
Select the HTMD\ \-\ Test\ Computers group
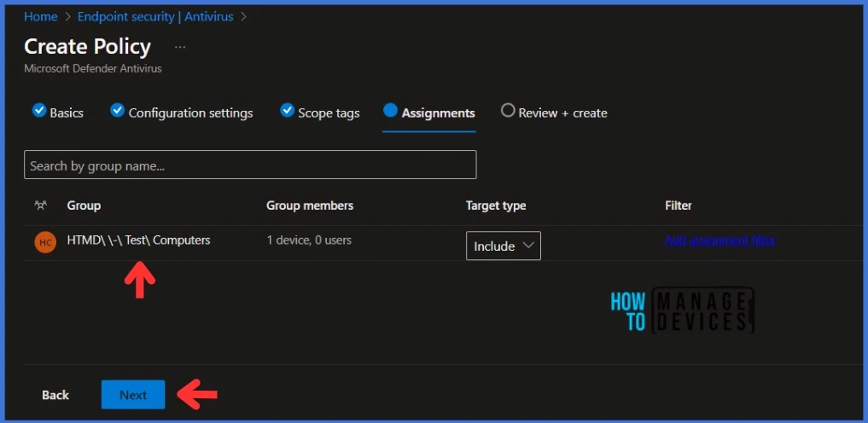click(x=138, y=240)
